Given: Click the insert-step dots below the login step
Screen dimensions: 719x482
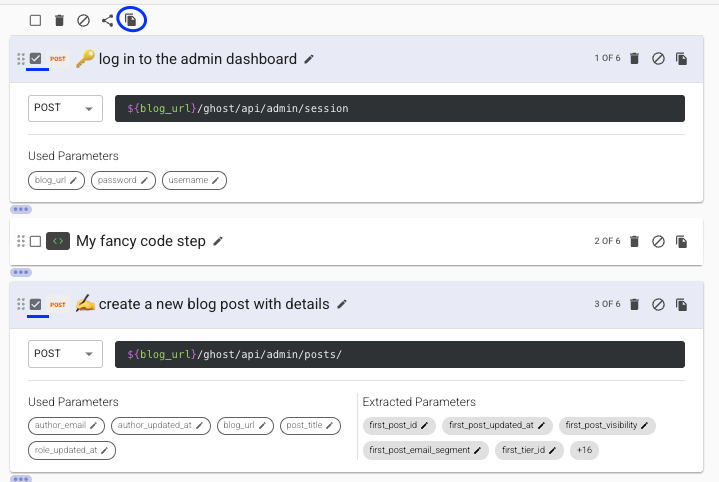Looking at the screenshot, I should 21,210.
